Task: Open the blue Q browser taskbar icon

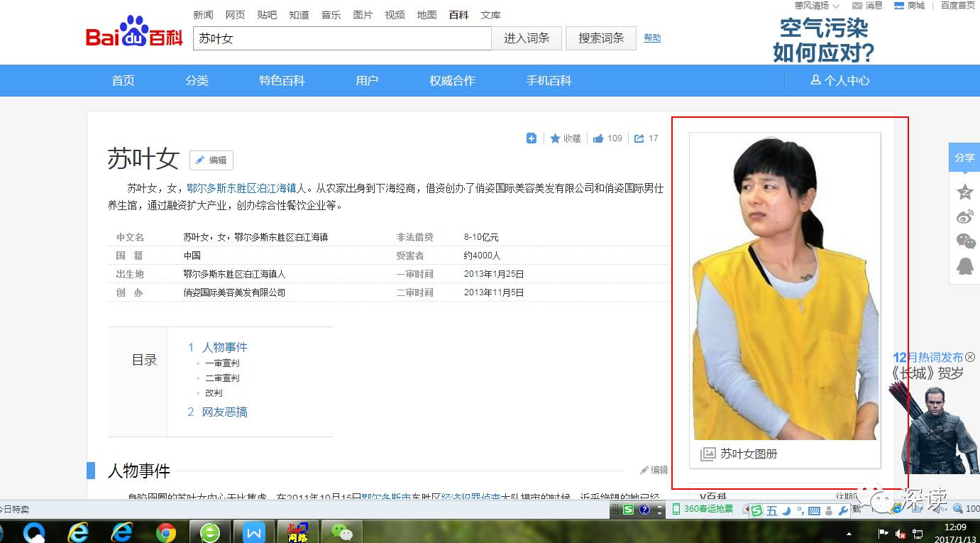Action: tap(34, 532)
